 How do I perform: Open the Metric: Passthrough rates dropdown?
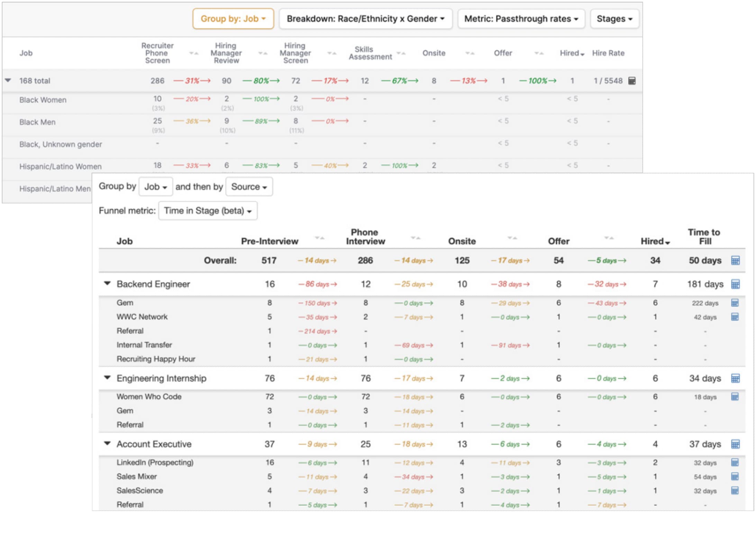pos(521,19)
